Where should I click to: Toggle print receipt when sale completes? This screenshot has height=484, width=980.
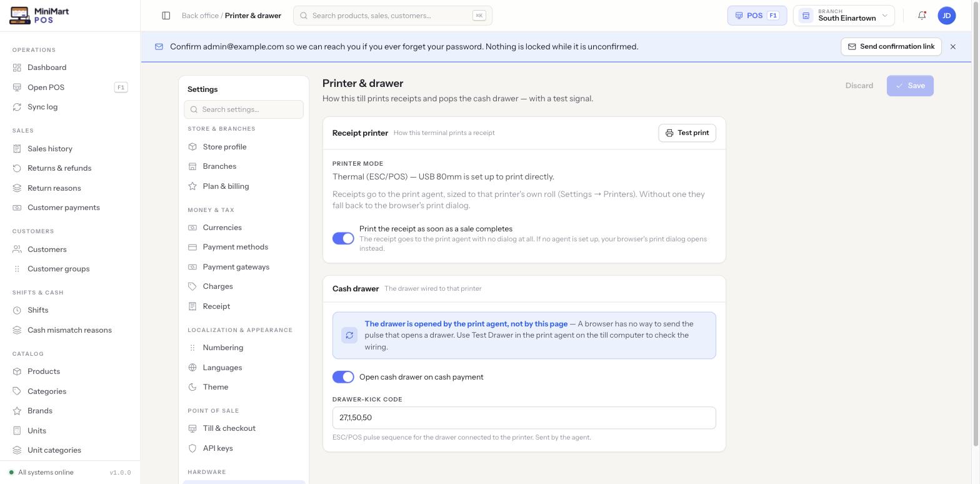[x=343, y=238]
